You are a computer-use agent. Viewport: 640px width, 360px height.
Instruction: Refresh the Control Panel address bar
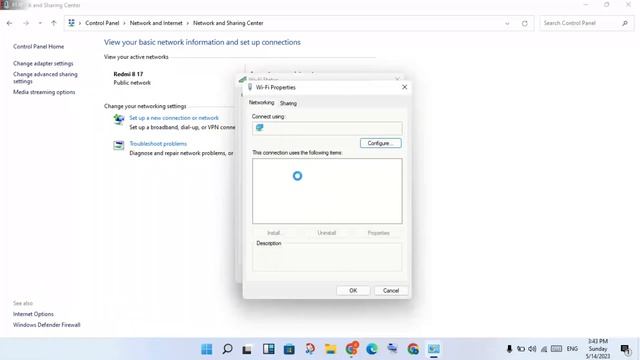pyautogui.click(x=524, y=23)
